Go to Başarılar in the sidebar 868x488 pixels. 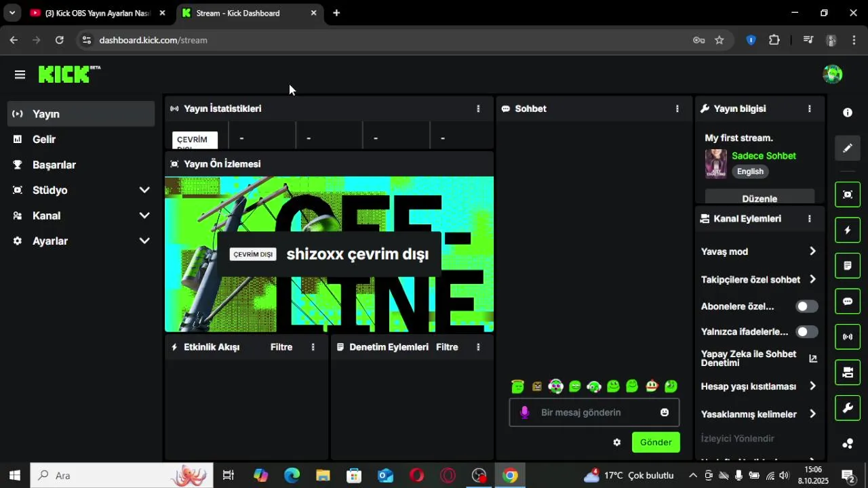tap(81, 165)
